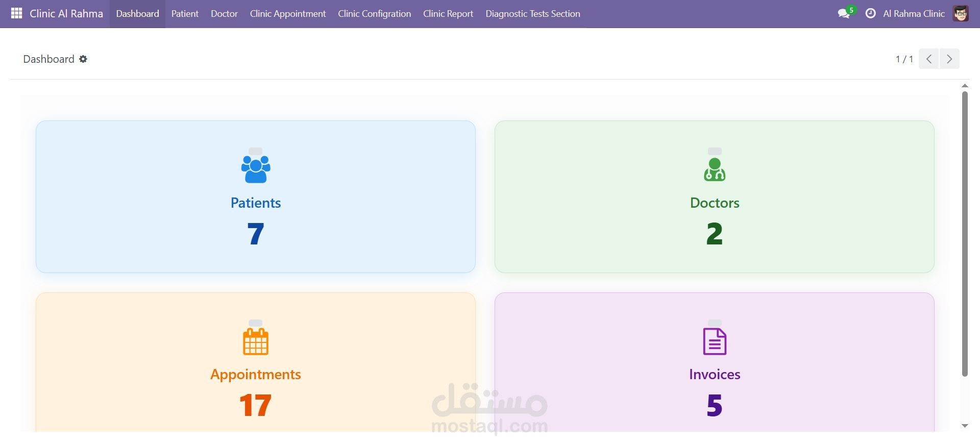980x445 pixels.
Task: Click the scrollbar down arrow
Action: point(965,426)
